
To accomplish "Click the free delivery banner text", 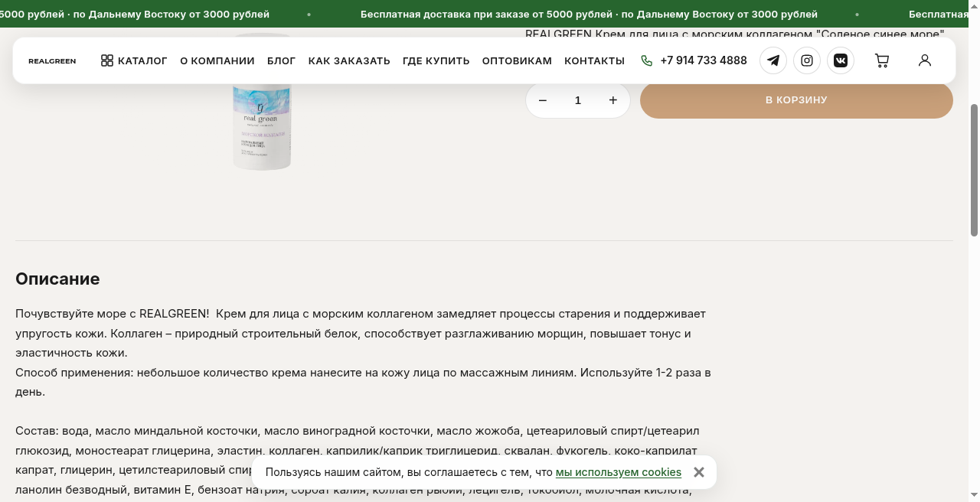I will tap(589, 14).
